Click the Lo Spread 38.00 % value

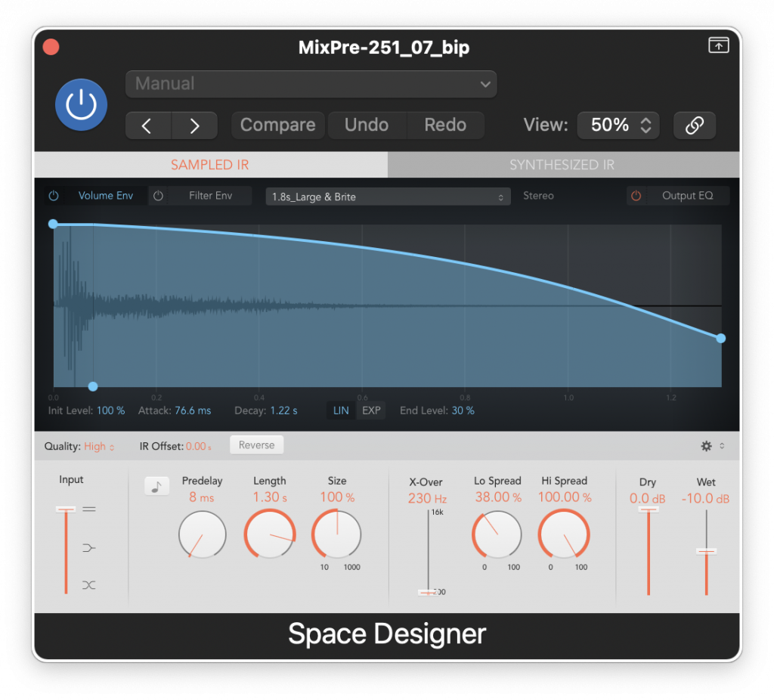[x=498, y=497]
